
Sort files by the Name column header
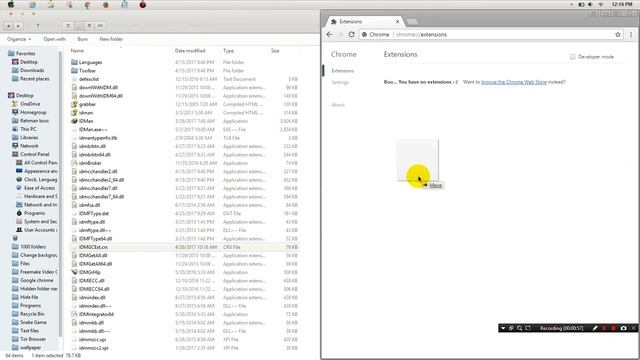(77, 51)
